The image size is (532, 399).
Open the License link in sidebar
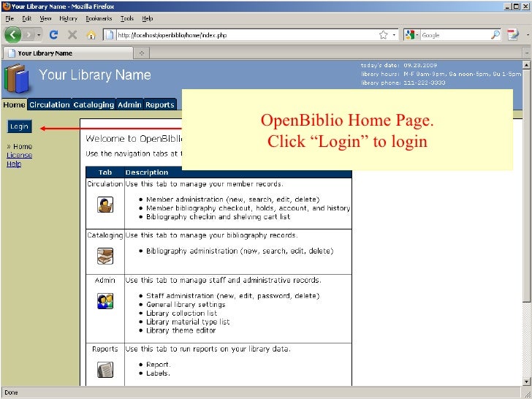pyautogui.click(x=19, y=156)
